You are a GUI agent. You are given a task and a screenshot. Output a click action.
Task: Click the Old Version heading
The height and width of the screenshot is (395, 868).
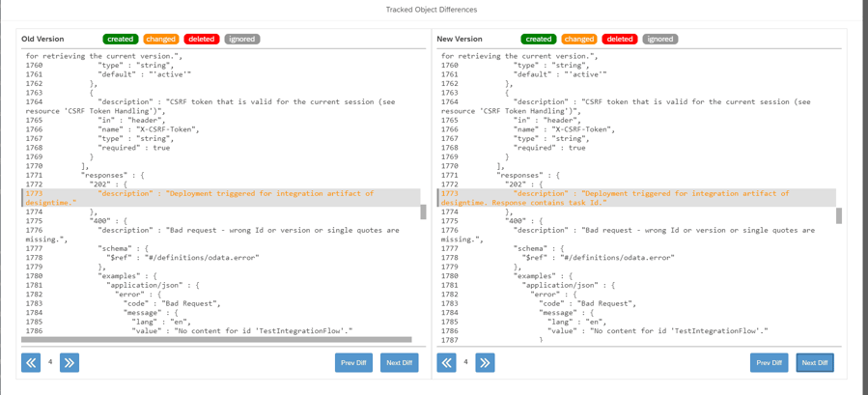pos(42,39)
